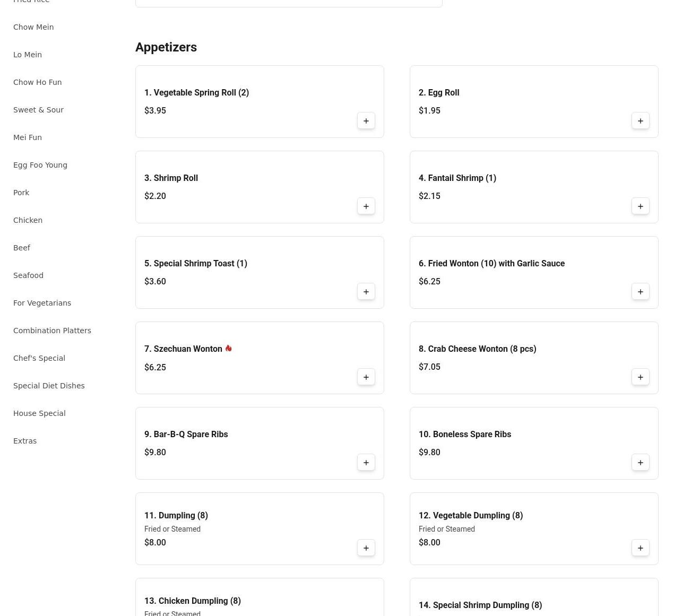Screen dimensions: 674x616
Task: Click the $7.05 Crab Cheese Wonton price
Action: click(429, 367)
